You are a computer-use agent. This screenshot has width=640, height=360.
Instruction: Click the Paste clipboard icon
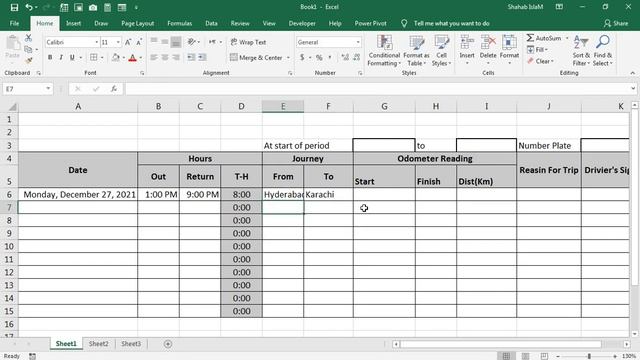[x=13, y=42]
